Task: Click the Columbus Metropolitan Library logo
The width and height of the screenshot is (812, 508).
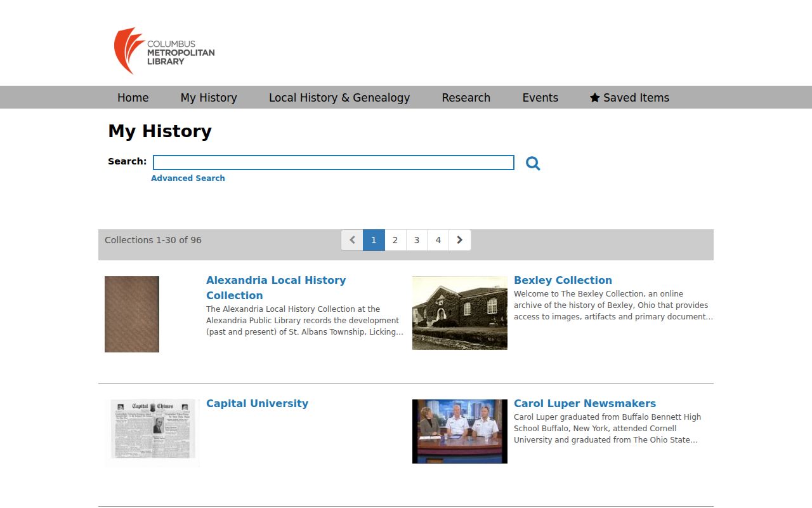Action: tap(164, 51)
